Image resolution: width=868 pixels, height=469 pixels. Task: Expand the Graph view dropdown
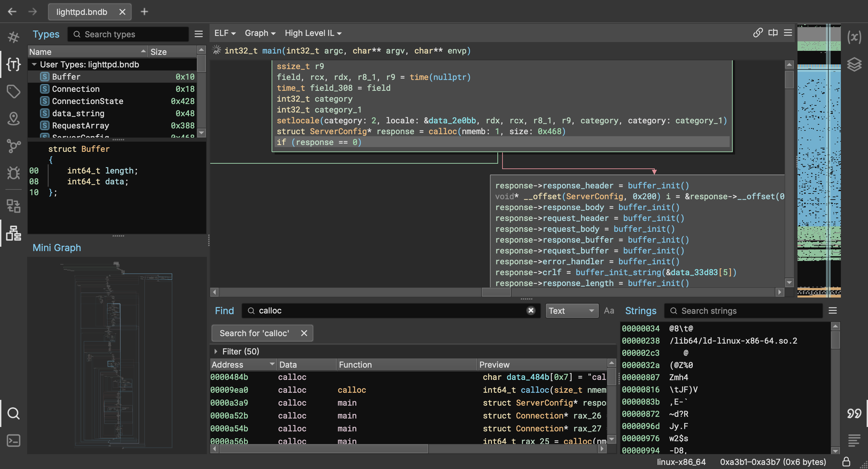(259, 33)
